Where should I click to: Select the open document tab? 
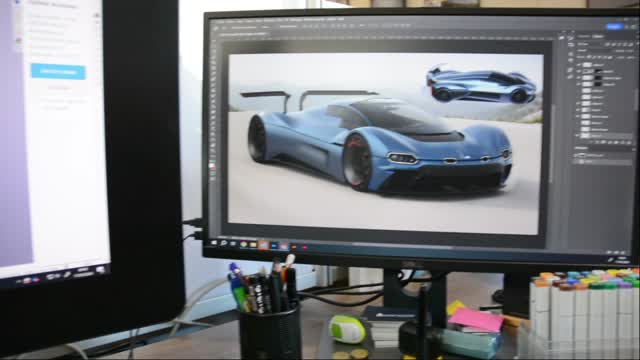tap(243, 33)
